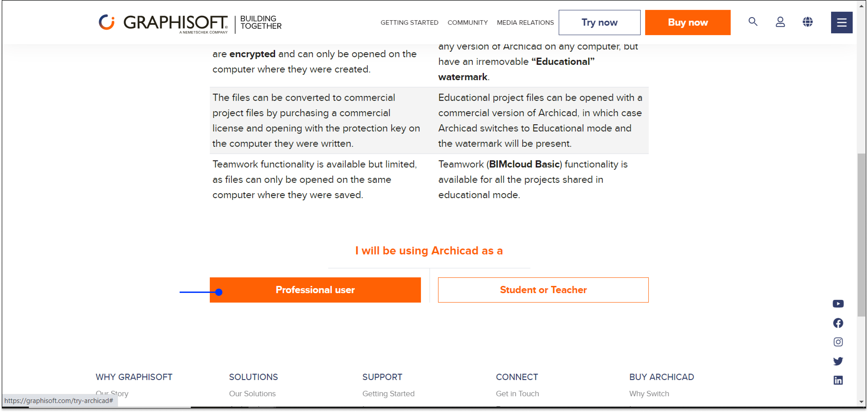Open the LinkedIn social icon

click(x=838, y=380)
